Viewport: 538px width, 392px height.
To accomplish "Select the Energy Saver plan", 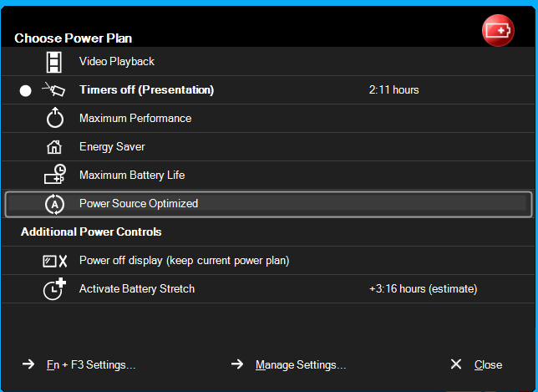I will (112, 147).
